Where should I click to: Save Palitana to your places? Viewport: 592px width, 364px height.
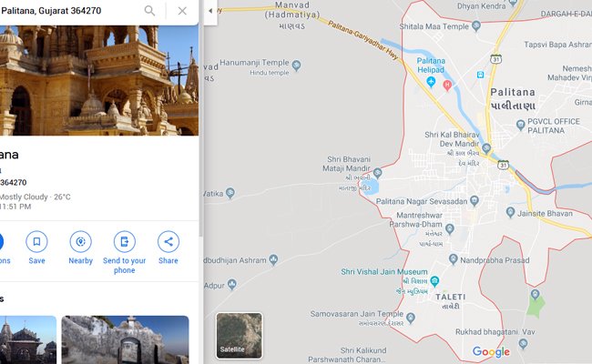tap(36, 242)
